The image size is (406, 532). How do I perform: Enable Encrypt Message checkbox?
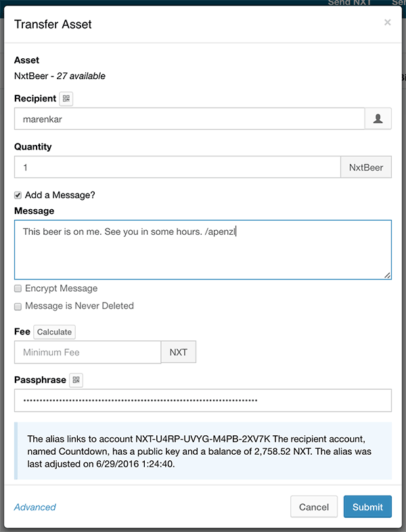tap(18, 289)
